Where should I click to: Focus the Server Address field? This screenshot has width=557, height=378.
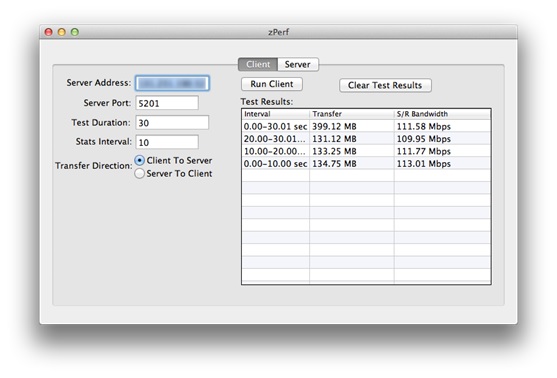point(172,83)
